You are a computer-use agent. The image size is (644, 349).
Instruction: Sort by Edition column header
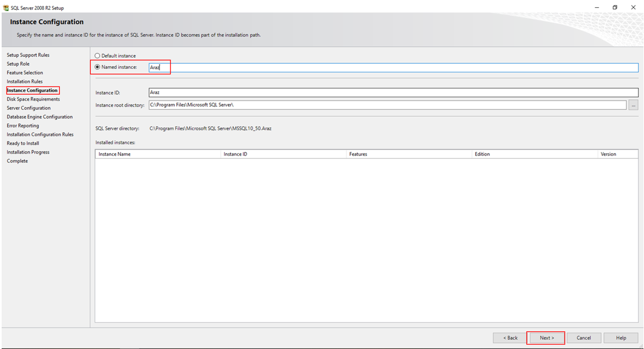click(535, 154)
